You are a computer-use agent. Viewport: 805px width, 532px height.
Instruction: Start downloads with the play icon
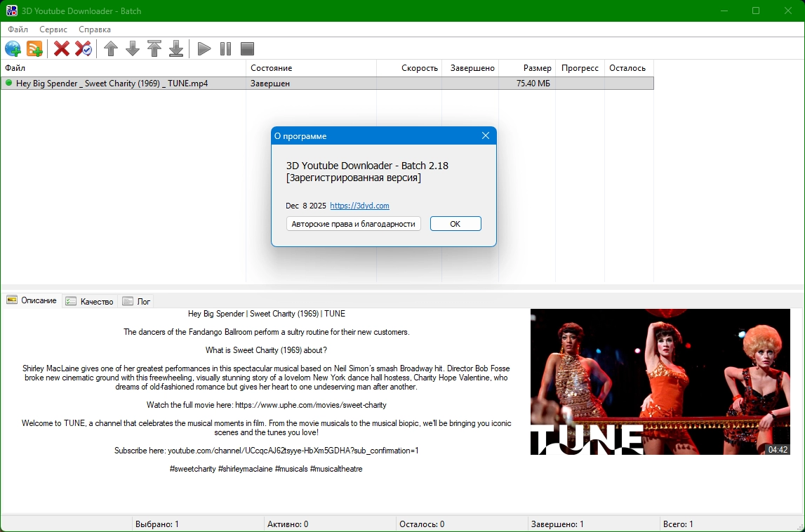204,49
